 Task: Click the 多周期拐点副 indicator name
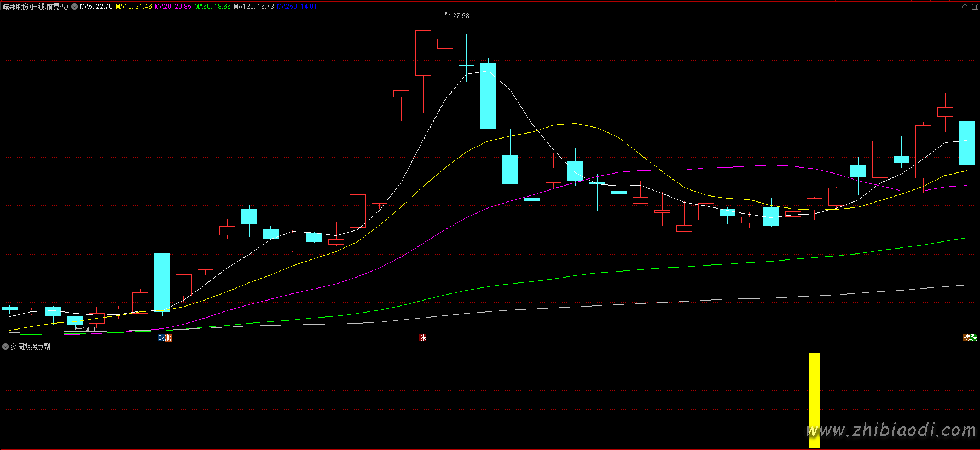[31, 347]
